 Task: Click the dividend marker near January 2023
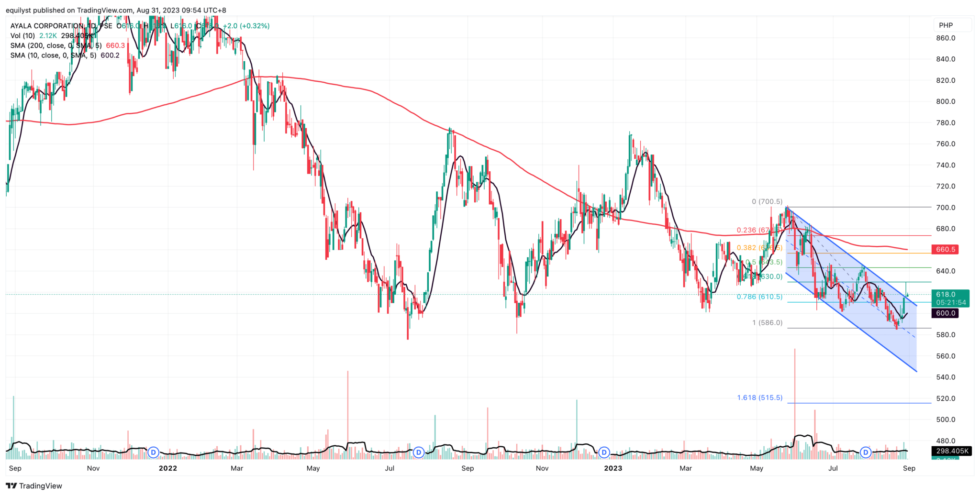tap(604, 452)
